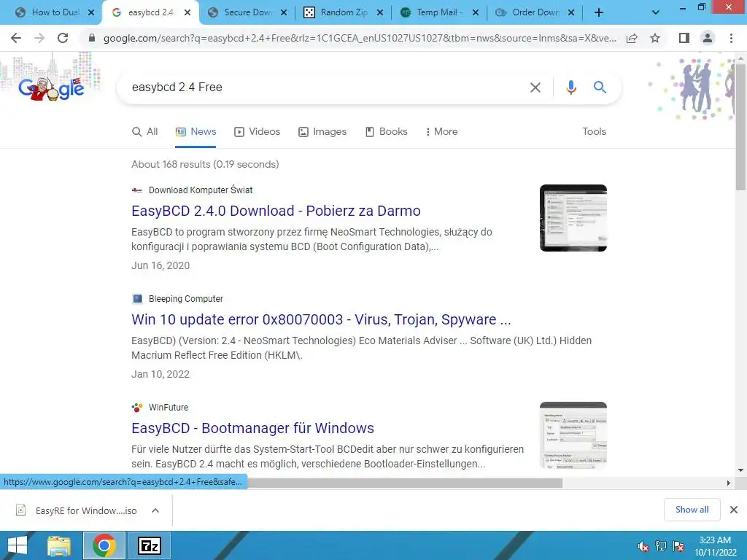Open 7-Zip from the taskbar

tap(149, 545)
